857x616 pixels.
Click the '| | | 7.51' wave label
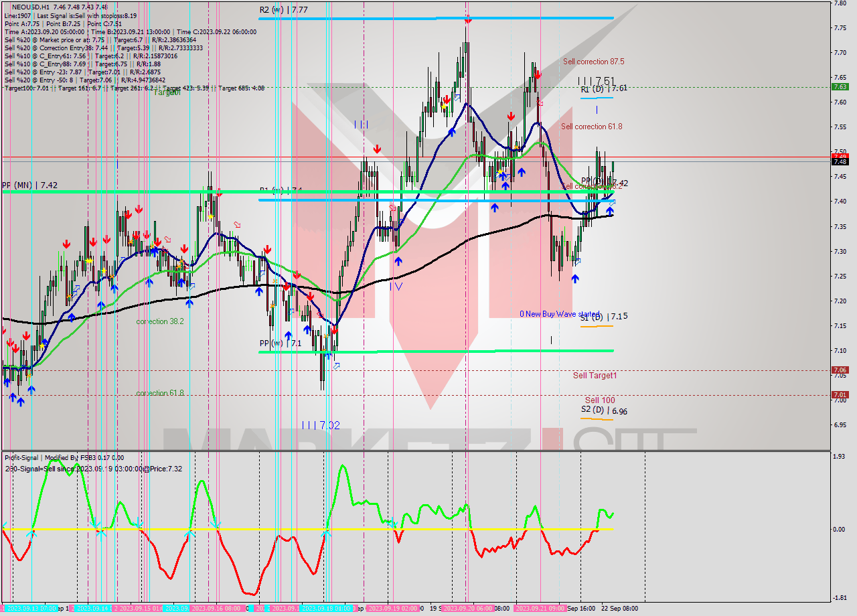coord(597,81)
